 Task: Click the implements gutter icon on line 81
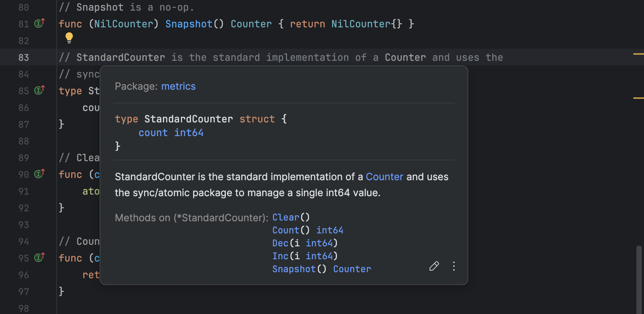40,24
